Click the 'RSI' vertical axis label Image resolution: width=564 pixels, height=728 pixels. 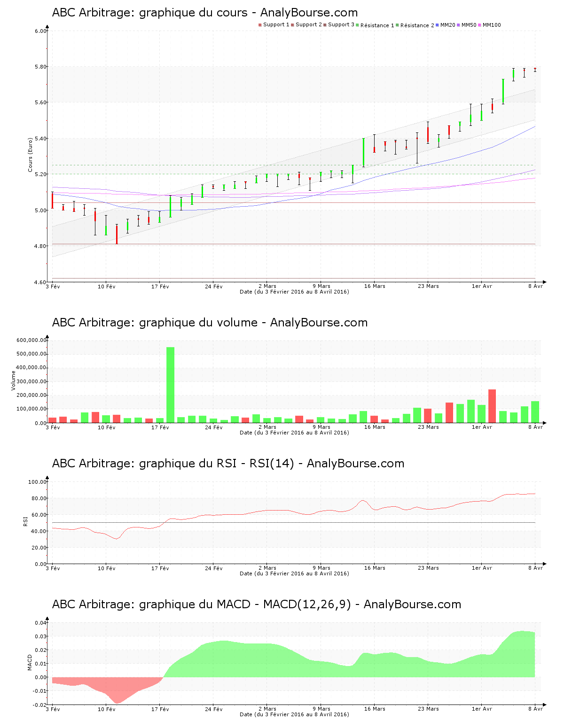tap(25, 521)
